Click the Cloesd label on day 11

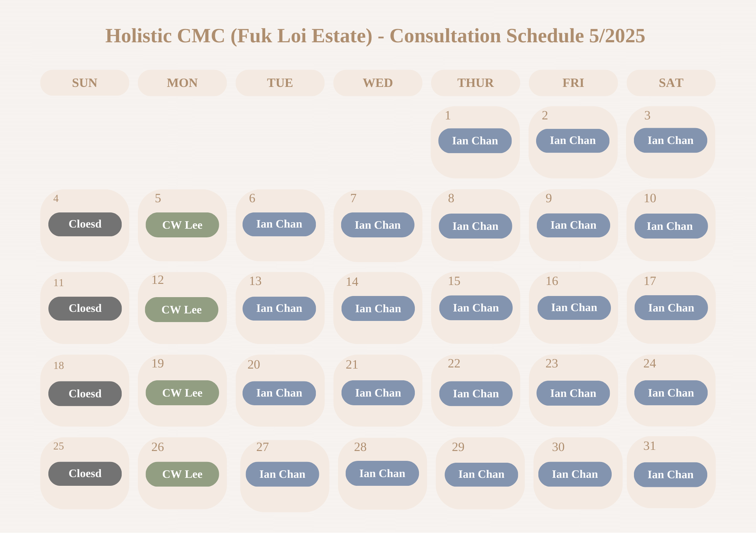point(85,309)
